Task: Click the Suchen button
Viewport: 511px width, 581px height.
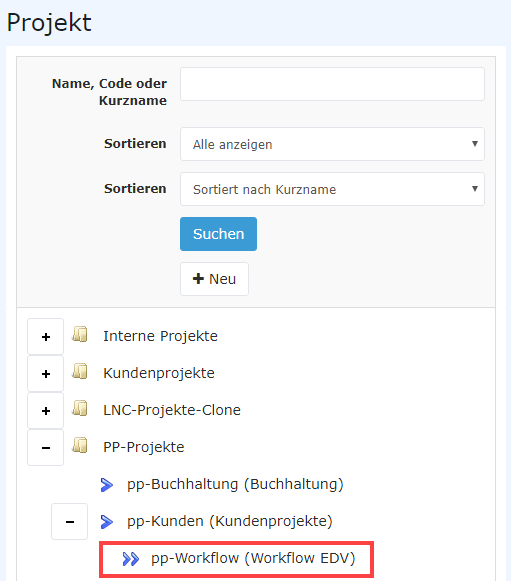Action: 219,234
